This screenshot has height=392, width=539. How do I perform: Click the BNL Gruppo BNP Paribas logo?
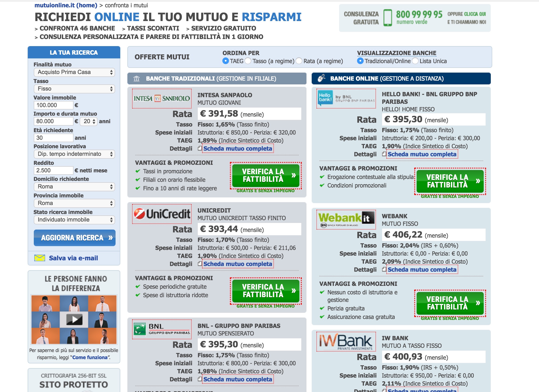[162, 329]
